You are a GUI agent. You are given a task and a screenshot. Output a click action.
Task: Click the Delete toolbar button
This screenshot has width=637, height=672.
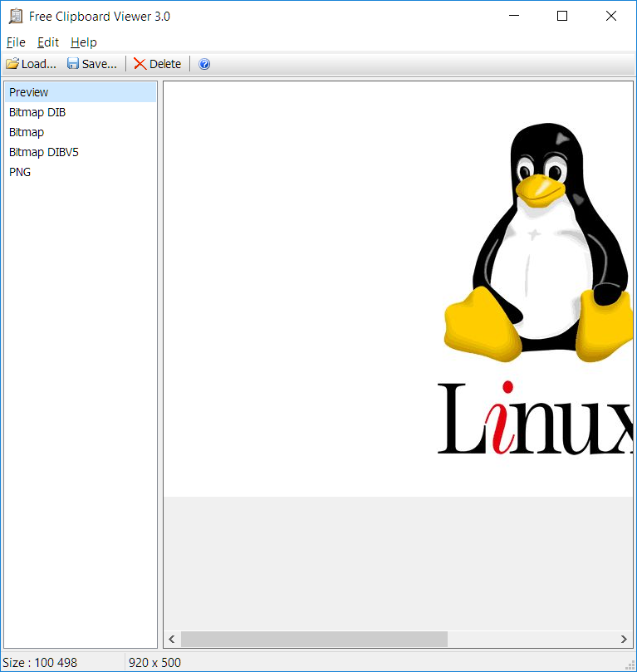157,64
